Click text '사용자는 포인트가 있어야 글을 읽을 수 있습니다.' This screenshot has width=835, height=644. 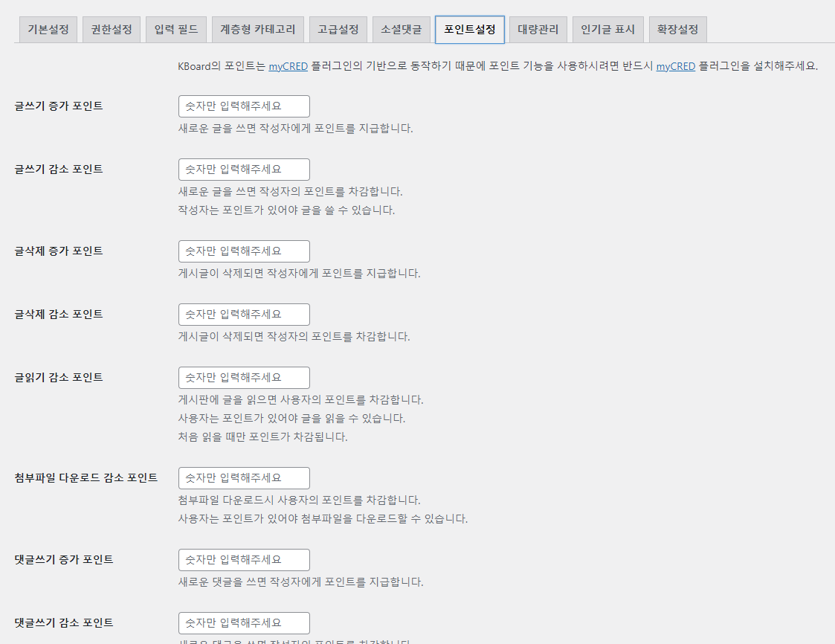coord(291,418)
